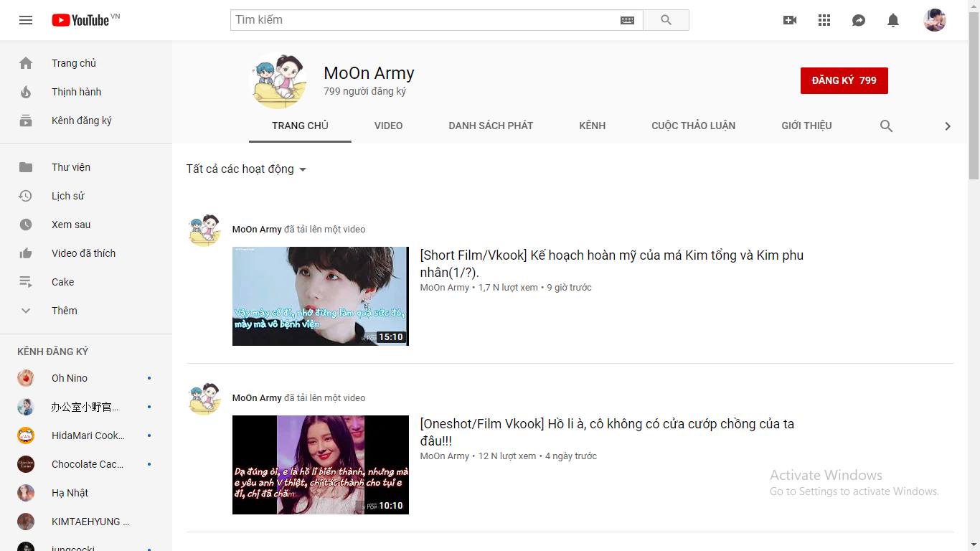Open the create video camera icon

click(x=790, y=20)
